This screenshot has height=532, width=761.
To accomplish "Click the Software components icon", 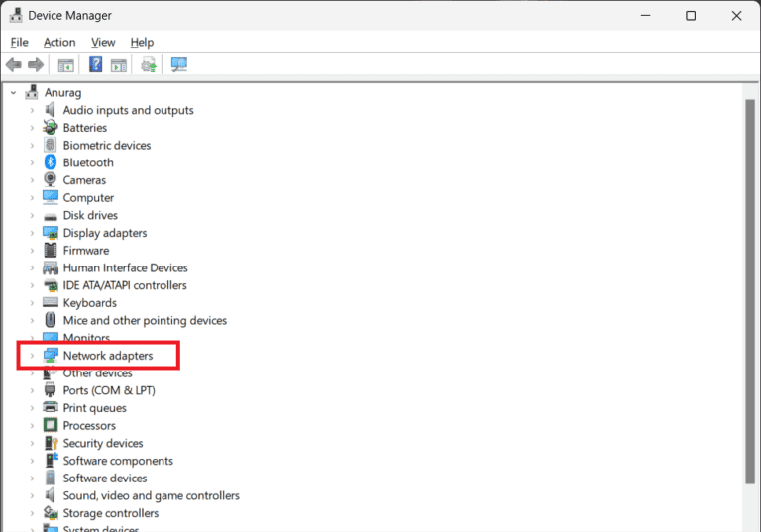I will (x=51, y=460).
